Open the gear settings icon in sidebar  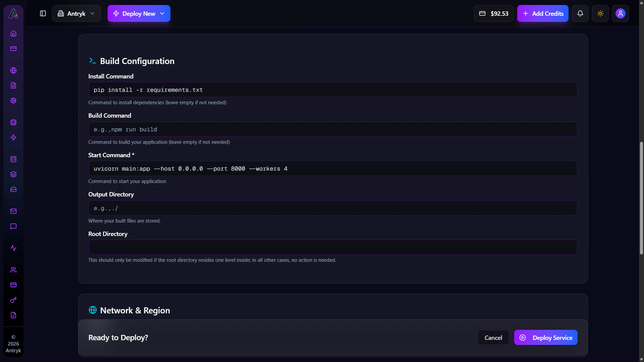[13, 101]
